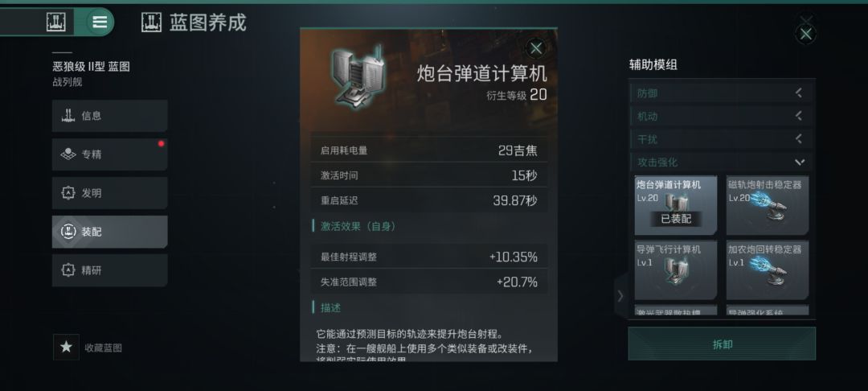Expand the 干扰 module category
Viewport: 868px width, 391px height.
click(721, 139)
